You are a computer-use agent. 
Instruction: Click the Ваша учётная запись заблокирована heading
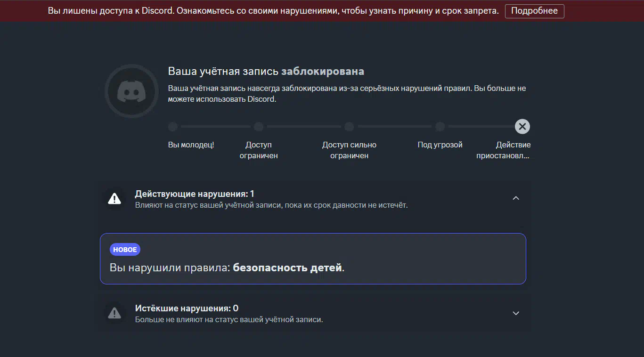coord(266,72)
